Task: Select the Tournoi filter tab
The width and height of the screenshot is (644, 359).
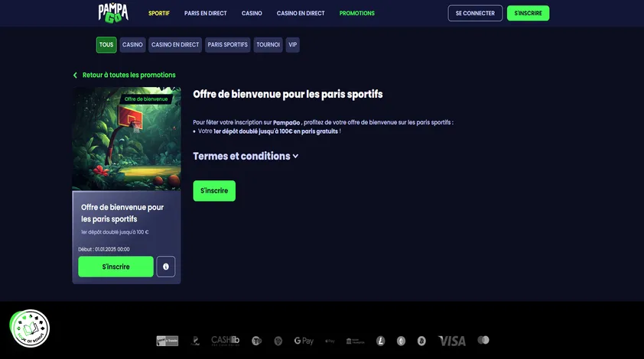Action: [268, 45]
